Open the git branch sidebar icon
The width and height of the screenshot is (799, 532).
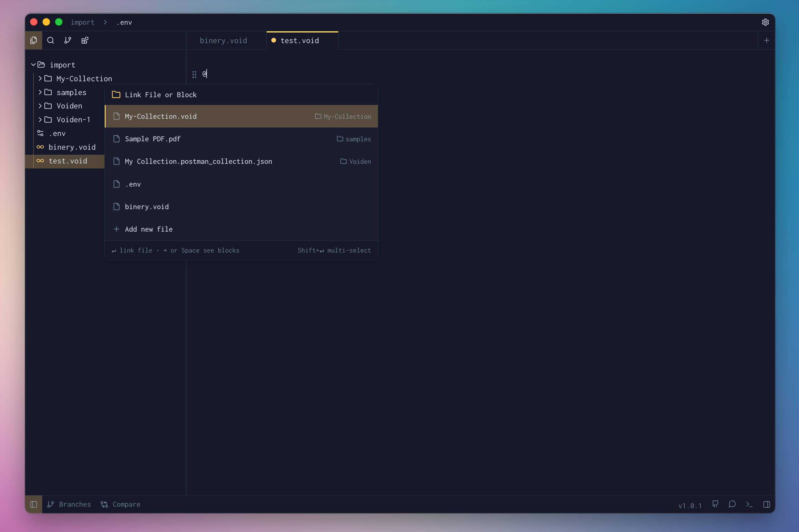[68, 40]
